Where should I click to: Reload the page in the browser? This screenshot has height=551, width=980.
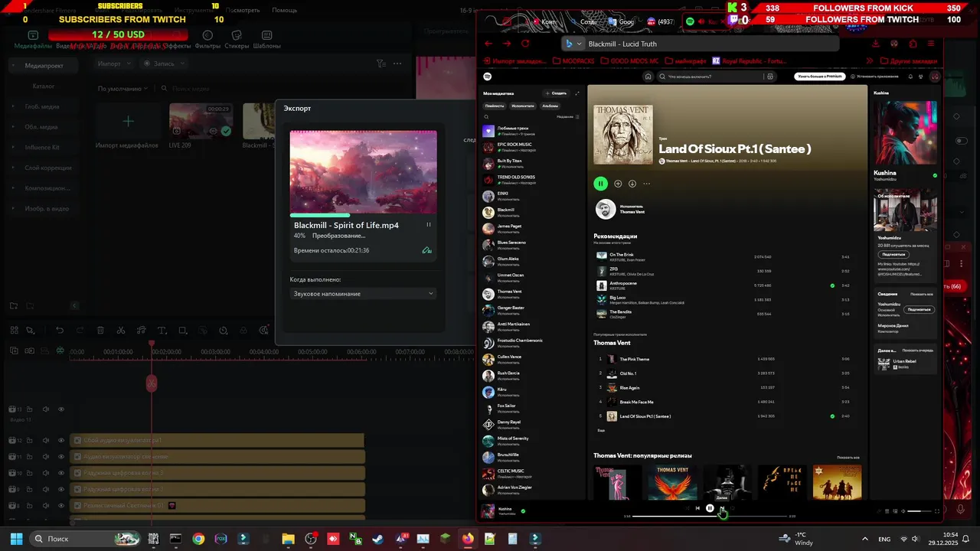click(x=525, y=44)
